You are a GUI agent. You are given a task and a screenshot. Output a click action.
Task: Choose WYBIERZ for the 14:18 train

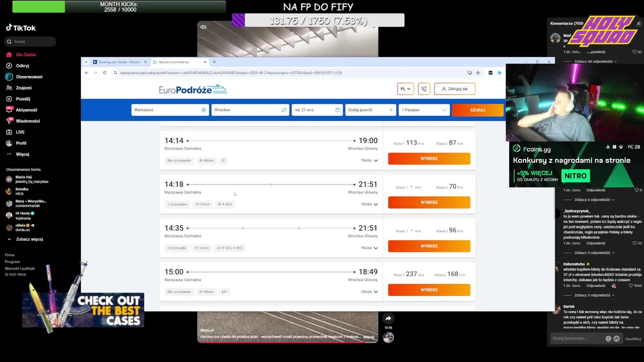(429, 202)
